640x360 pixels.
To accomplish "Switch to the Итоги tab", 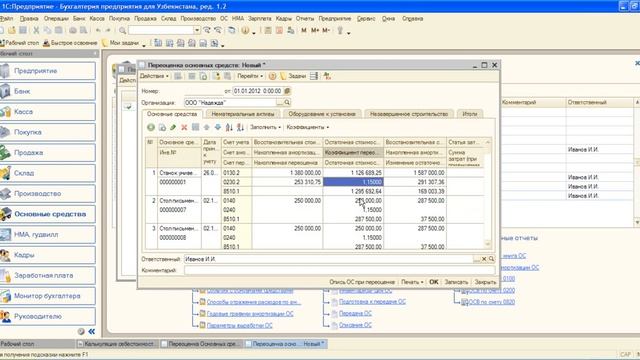I will tap(470, 114).
